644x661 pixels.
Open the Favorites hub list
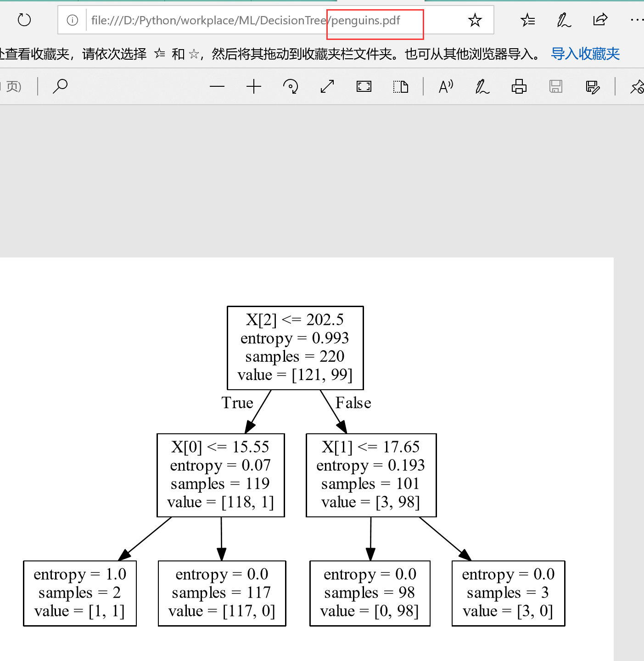coord(527,20)
